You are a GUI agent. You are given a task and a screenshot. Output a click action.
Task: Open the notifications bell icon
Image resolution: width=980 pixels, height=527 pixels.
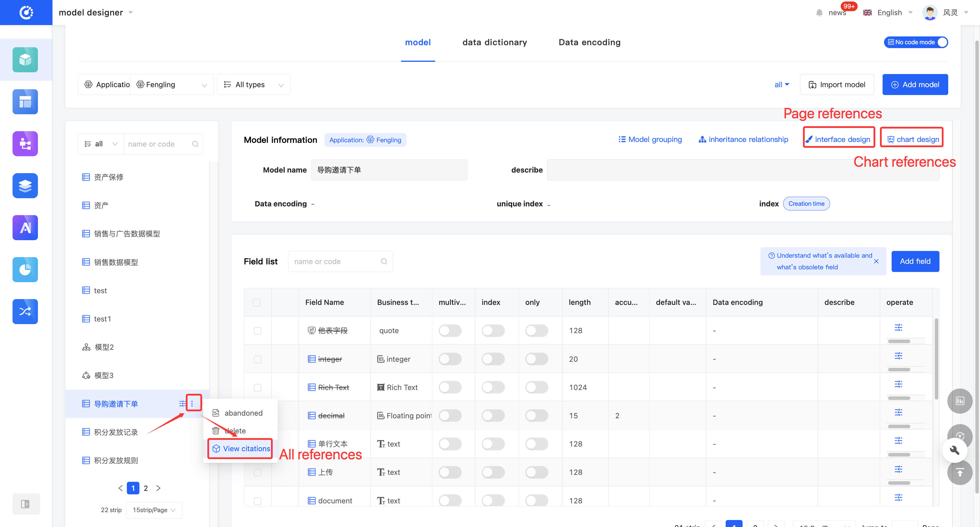819,12
